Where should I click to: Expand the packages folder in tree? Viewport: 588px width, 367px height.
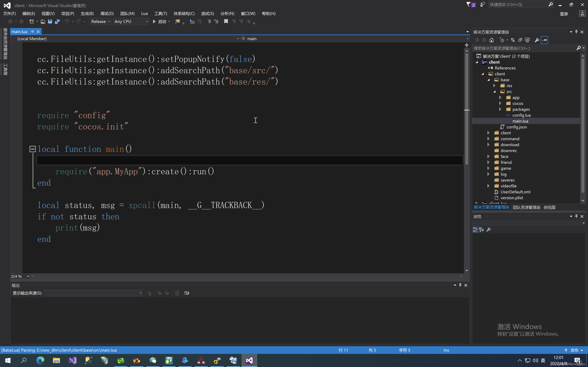tap(500, 109)
